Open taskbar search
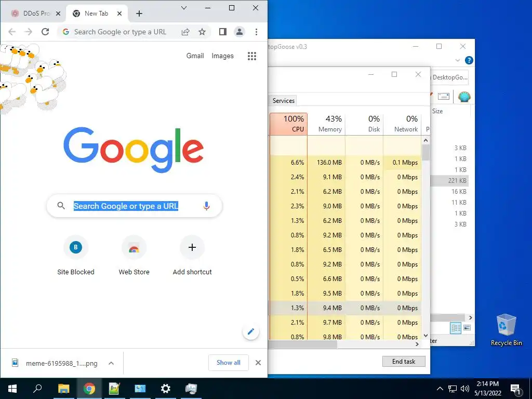 click(x=37, y=389)
